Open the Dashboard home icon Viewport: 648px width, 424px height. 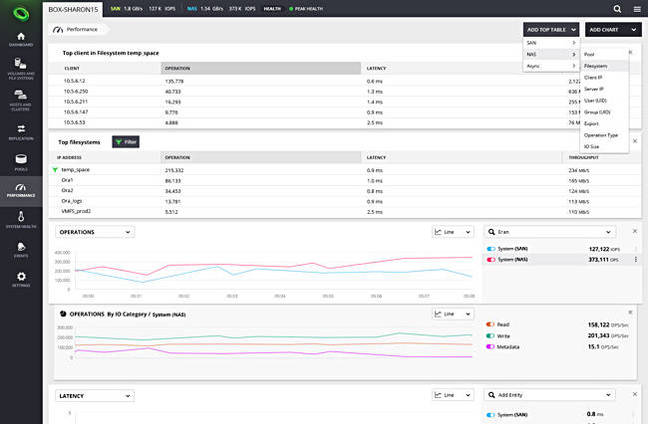(x=21, y=36)
